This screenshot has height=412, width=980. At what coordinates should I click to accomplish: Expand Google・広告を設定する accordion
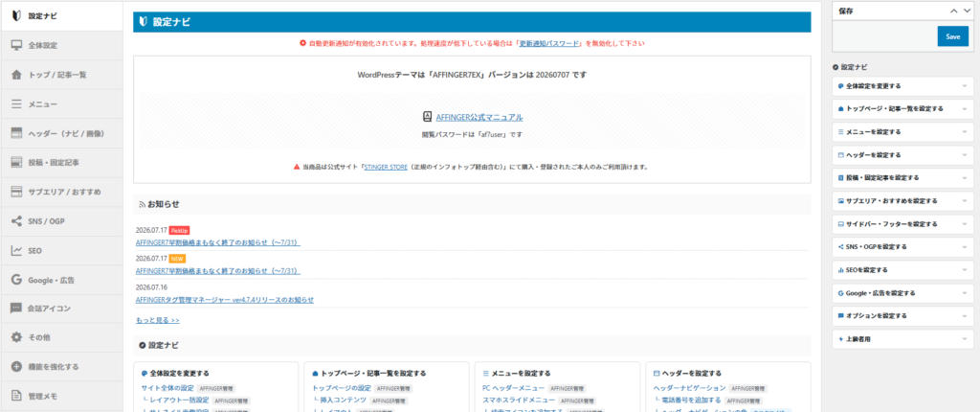coord(902,293)
